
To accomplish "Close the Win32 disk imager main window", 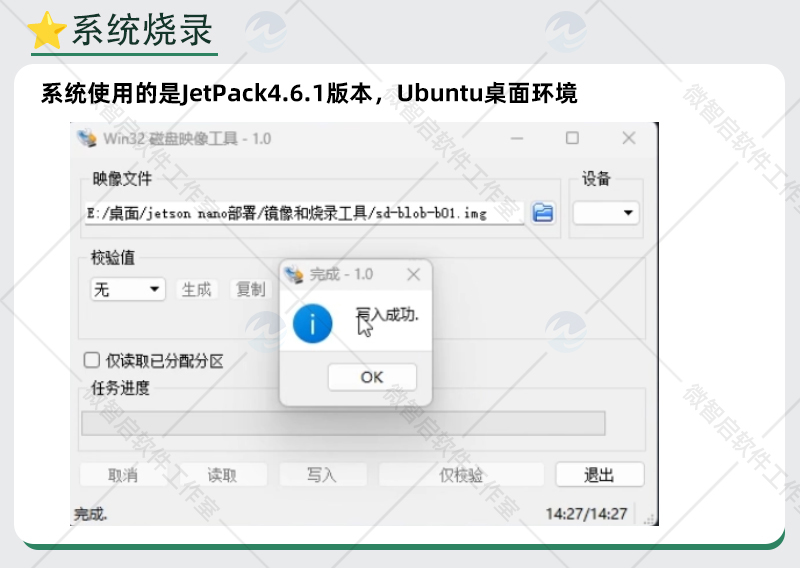I will click(x=628, y=138).
